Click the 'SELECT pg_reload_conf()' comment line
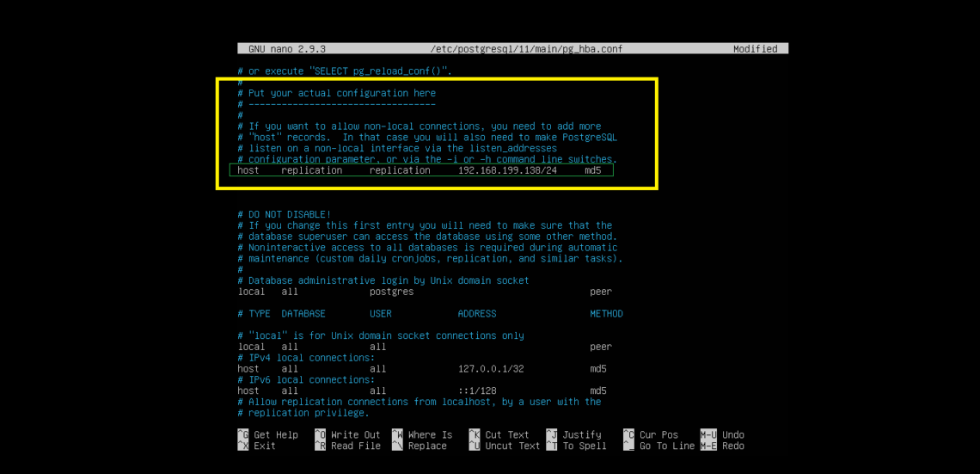 click(x=345, y=71)
